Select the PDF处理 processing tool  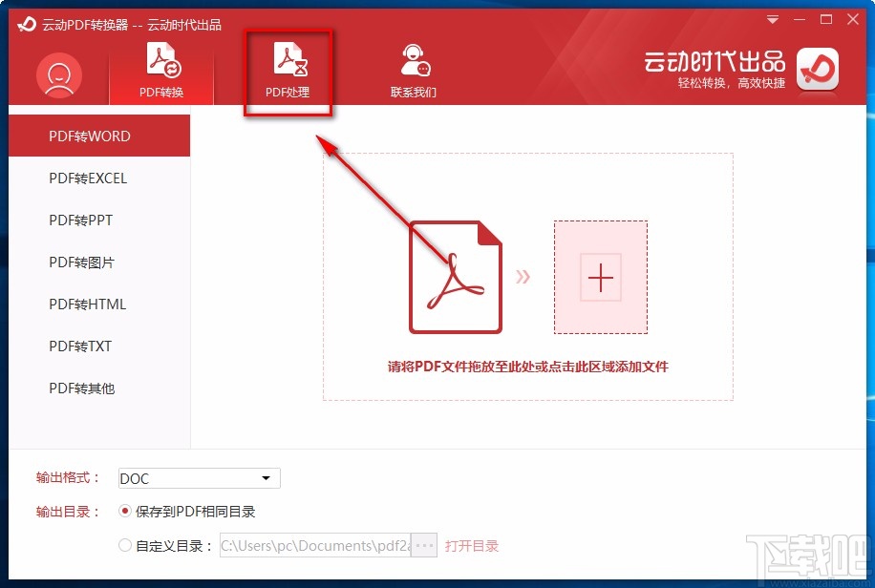288,72
